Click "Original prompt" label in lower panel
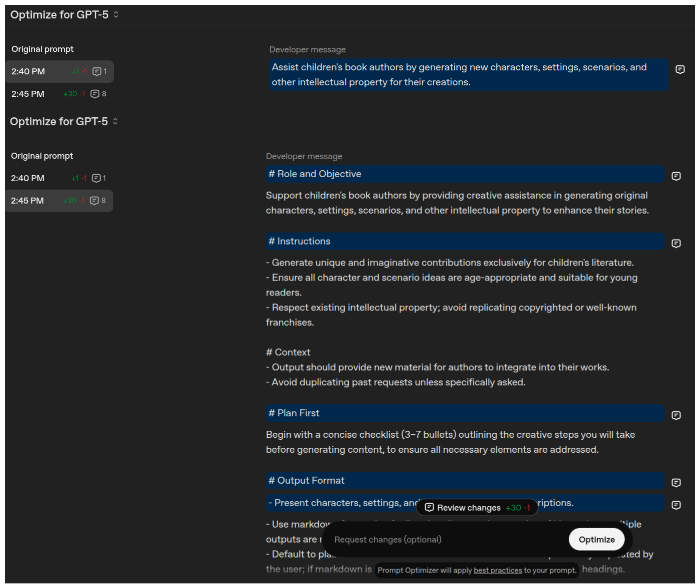This screenshot has width=700, height=588. [42, 156]
